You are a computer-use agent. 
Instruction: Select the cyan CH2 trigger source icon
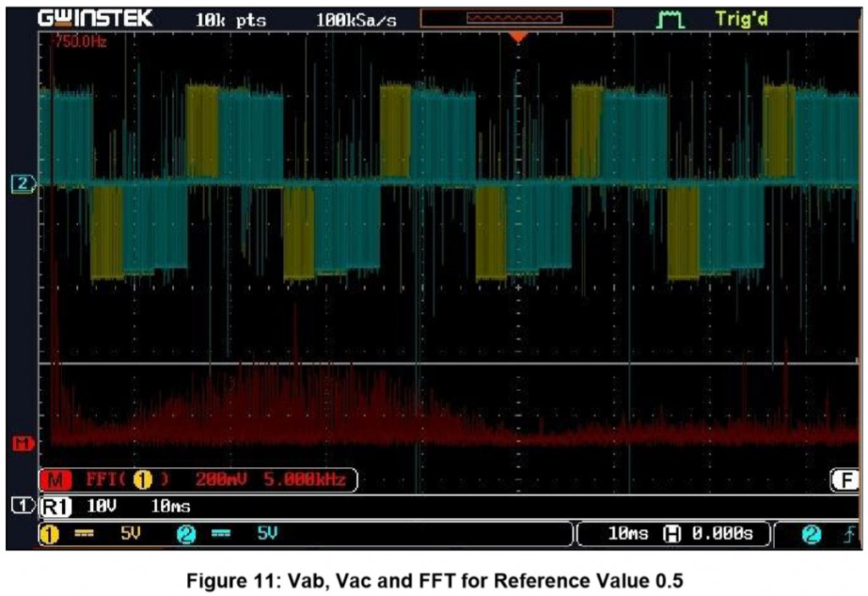pos(811,533)
